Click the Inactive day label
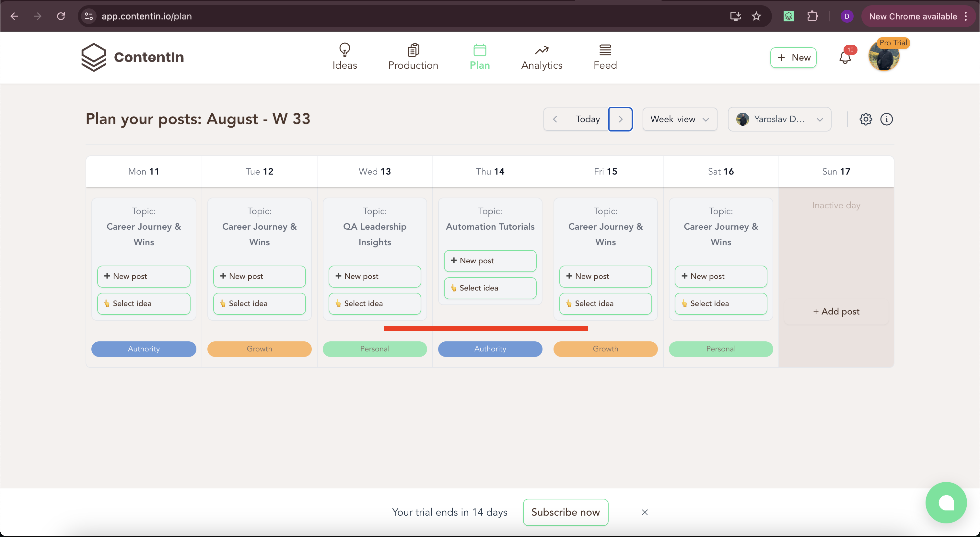 tap(836, 205)
